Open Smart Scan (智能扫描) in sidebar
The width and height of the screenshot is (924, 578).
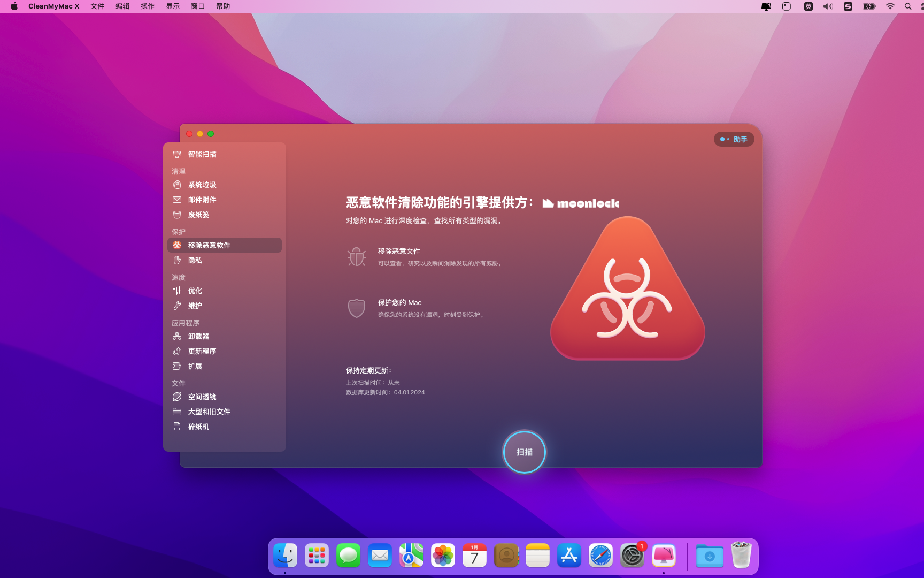pyautogui.click(x=202, y=154)
